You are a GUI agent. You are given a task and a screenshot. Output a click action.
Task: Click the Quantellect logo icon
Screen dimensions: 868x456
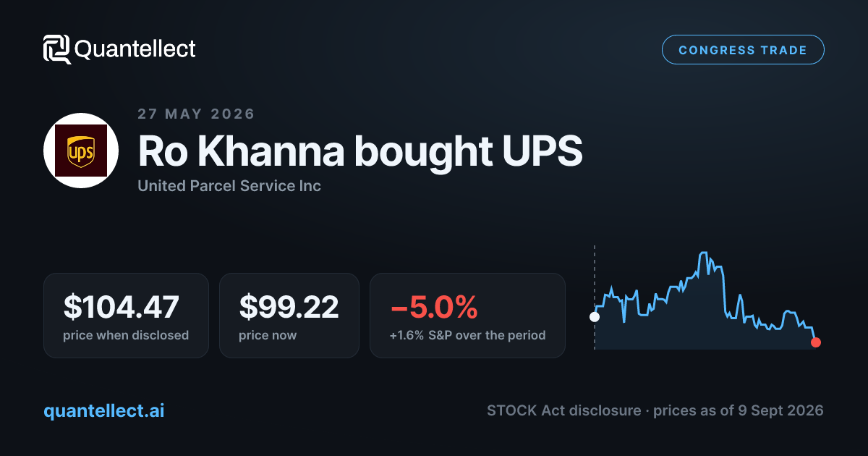tap(57, 49)
